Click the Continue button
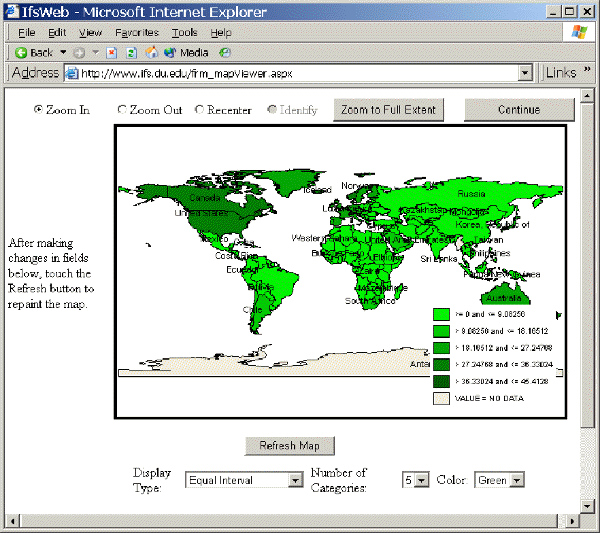This screenshot has width=600, height=533. pyautogui.click(x=519, y=110)
